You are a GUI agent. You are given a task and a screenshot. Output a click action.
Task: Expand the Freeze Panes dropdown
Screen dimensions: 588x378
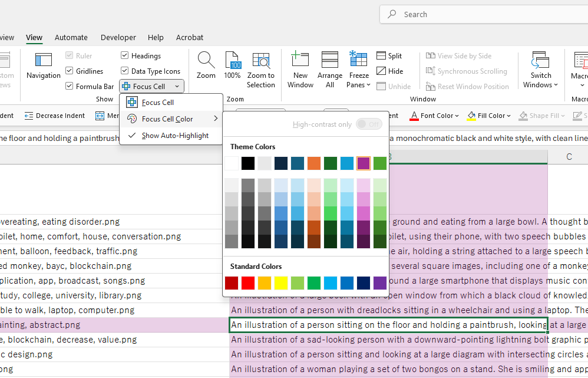[359, 84]
